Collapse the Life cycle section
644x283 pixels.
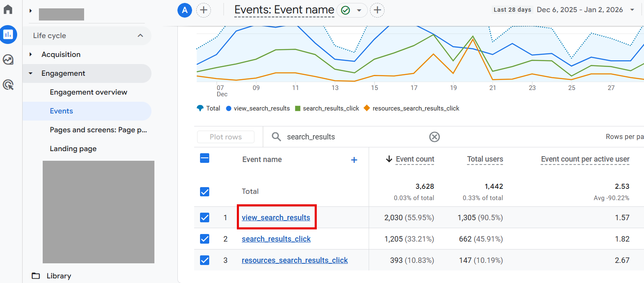click(x=140, y=36)
